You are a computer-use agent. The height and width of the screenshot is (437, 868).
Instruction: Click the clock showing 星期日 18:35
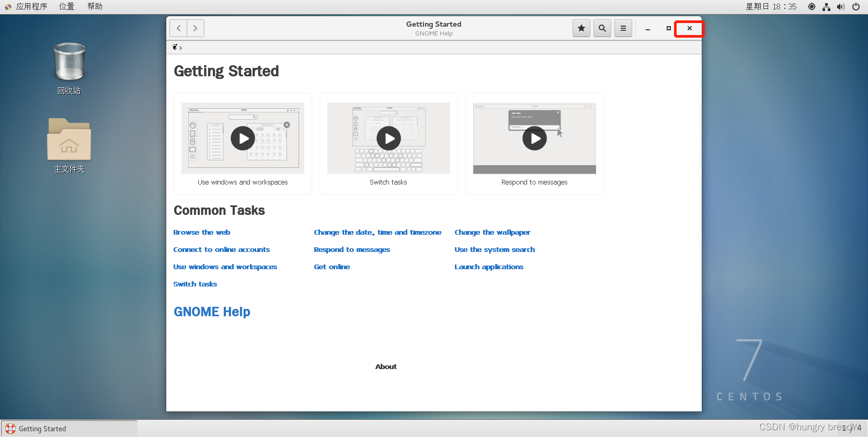[771, 6]
